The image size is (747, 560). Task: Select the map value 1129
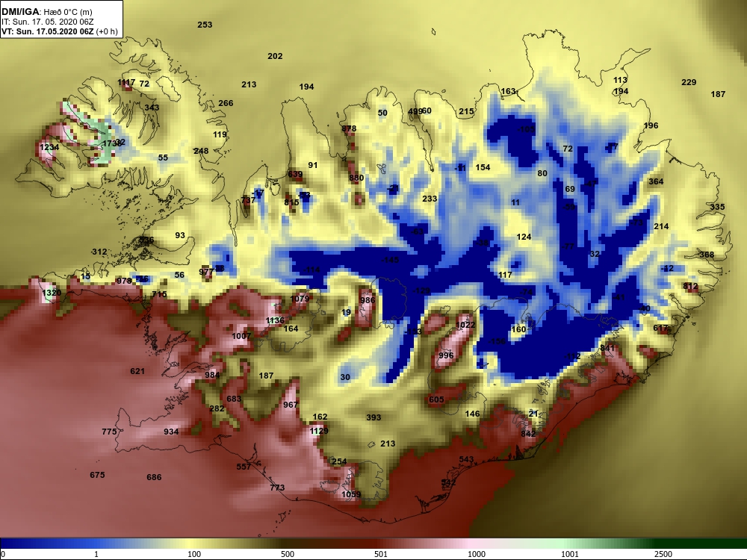(319, 431)
